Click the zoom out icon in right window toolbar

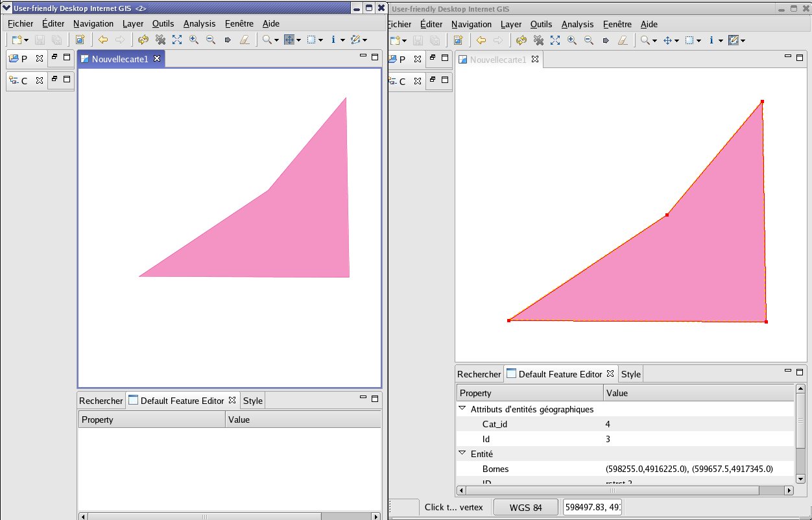coord(588,40)
